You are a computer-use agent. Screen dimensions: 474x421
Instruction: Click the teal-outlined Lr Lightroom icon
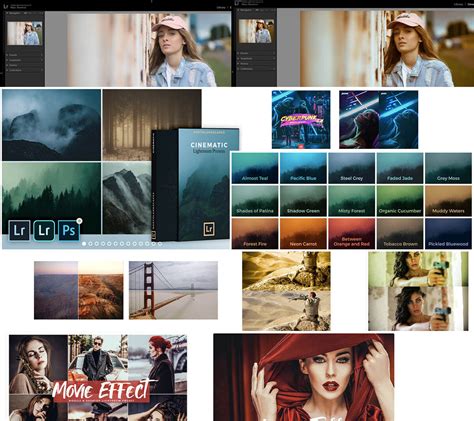44,230
